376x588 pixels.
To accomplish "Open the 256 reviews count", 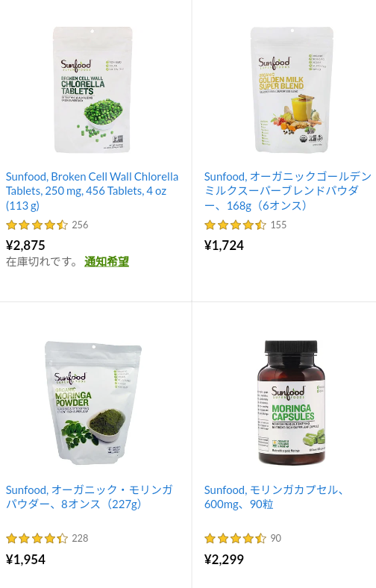I will (80, 225).
